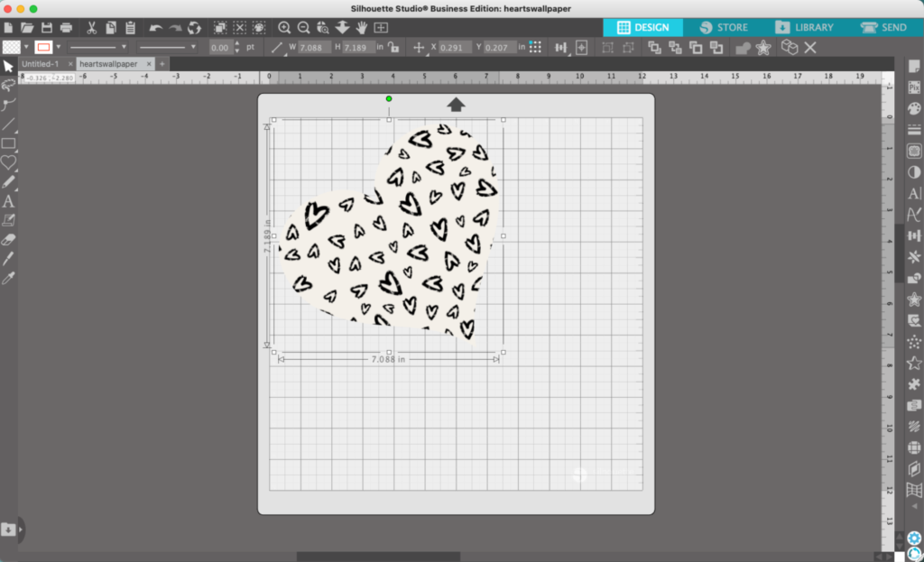Increase the line thickness stepper
This screenshot has width=924, height=562.
click(237, 43)
